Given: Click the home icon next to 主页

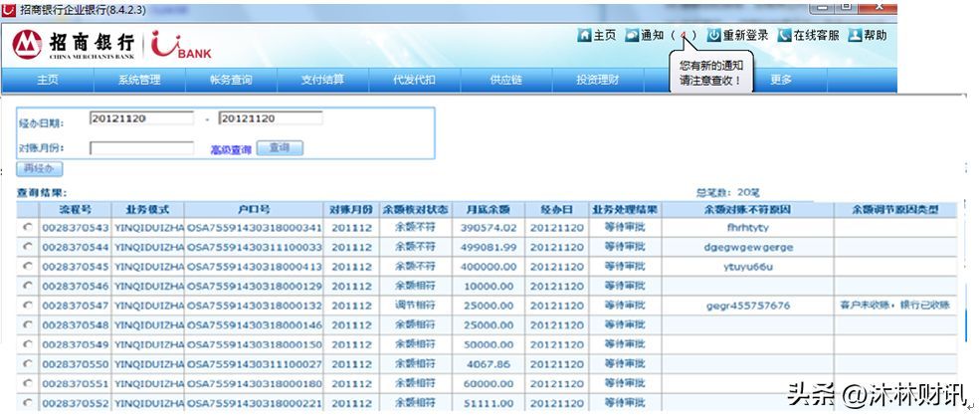Looking at the screenshot, I should point(584,36).
